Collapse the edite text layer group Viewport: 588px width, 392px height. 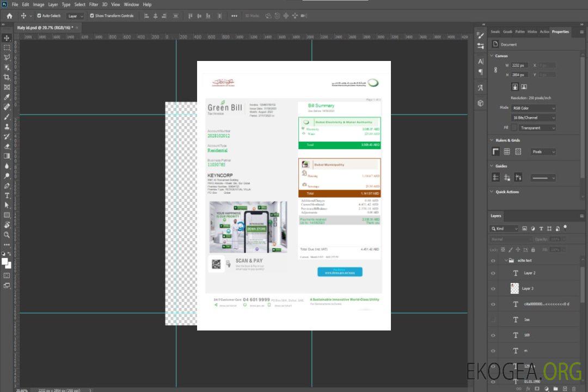click(x=504, y=261)
